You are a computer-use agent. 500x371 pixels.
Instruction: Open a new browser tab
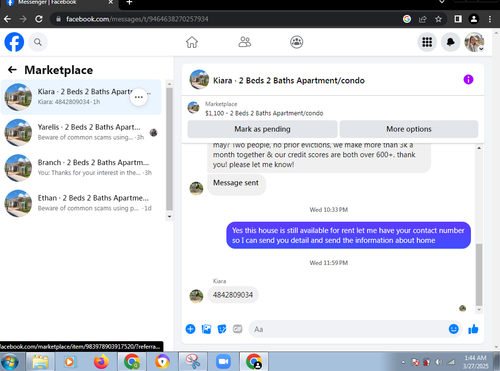click(129, 3)
